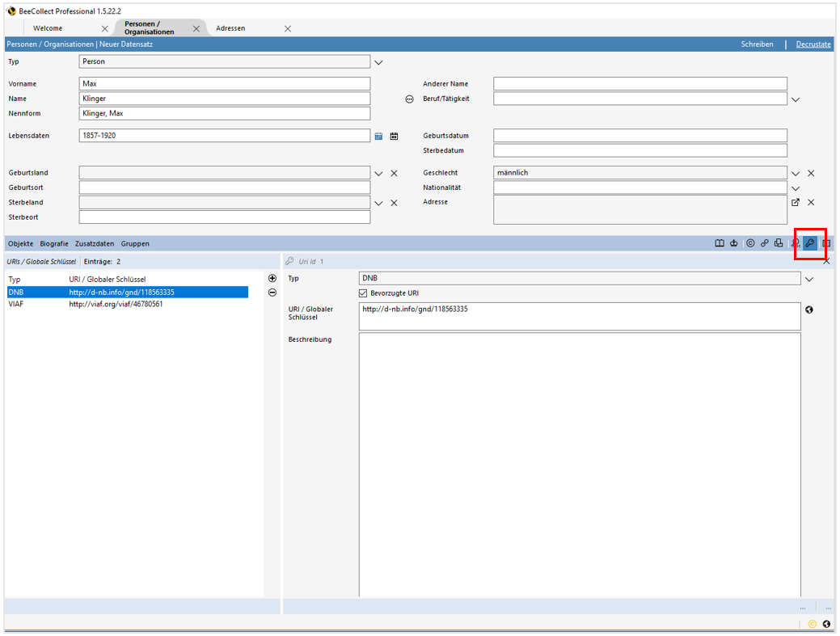This screenshot has width=840, height=636.
Task: Click the book icon on the section toolbar
Action: tap(720, 243)
